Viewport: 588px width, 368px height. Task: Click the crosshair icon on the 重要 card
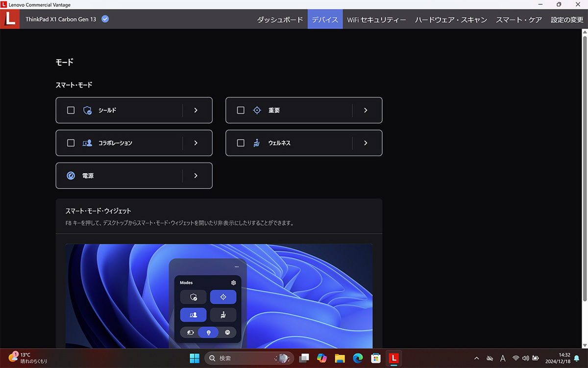[257, 110]
